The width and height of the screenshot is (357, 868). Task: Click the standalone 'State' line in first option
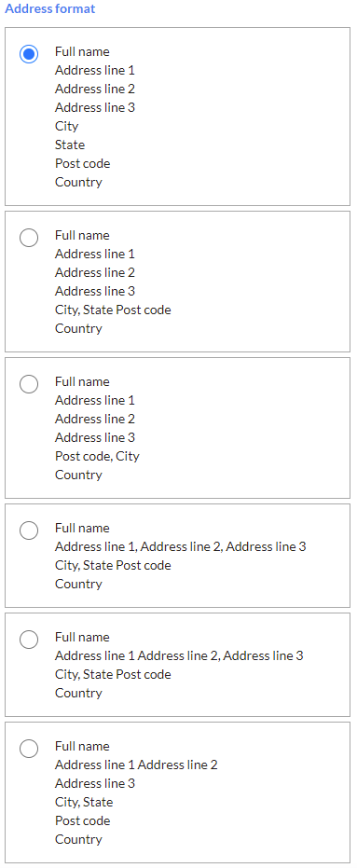click(x=70, y=145)
